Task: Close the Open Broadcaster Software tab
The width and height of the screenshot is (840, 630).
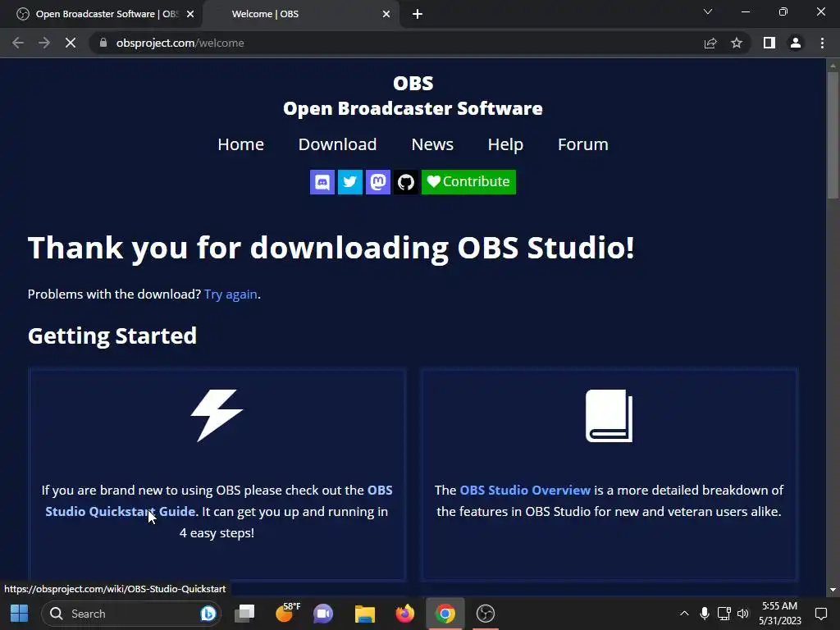Action: (190, 15)
